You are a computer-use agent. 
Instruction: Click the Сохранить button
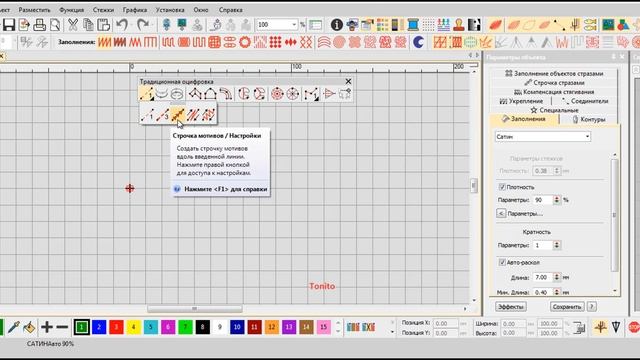[567, 307]
